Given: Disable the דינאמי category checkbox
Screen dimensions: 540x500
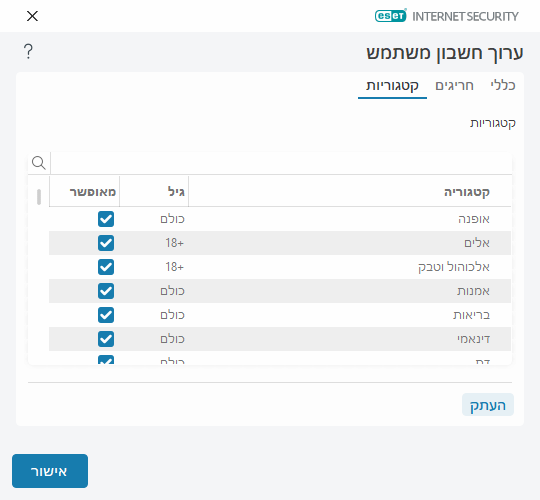Looking at the screenshot, I should pyautogui.click(x=106, y=339).
